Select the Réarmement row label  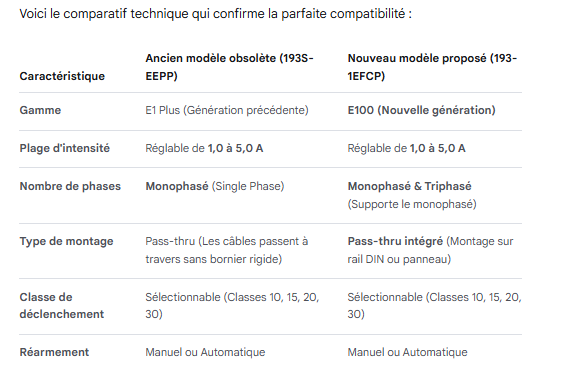click(x=54, y=352)
